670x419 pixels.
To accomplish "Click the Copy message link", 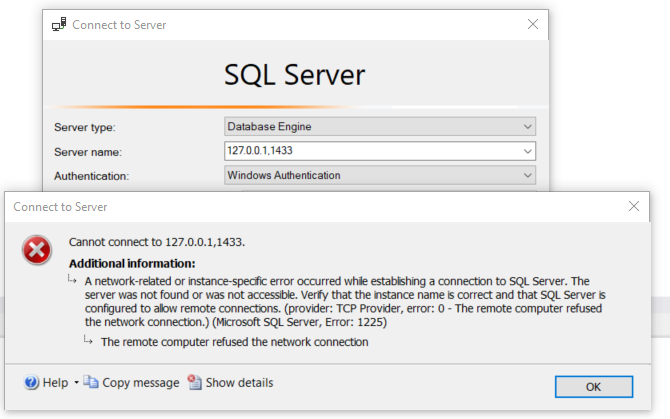I will point(141,383).
